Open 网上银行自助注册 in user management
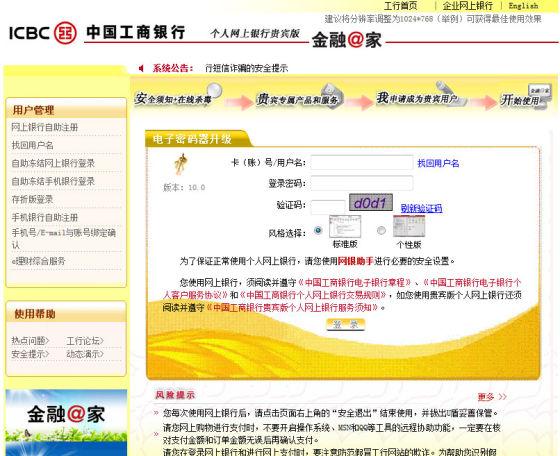The width and height of the screenshot is (560, 456). pyautogui.click(x=45, y=127)
